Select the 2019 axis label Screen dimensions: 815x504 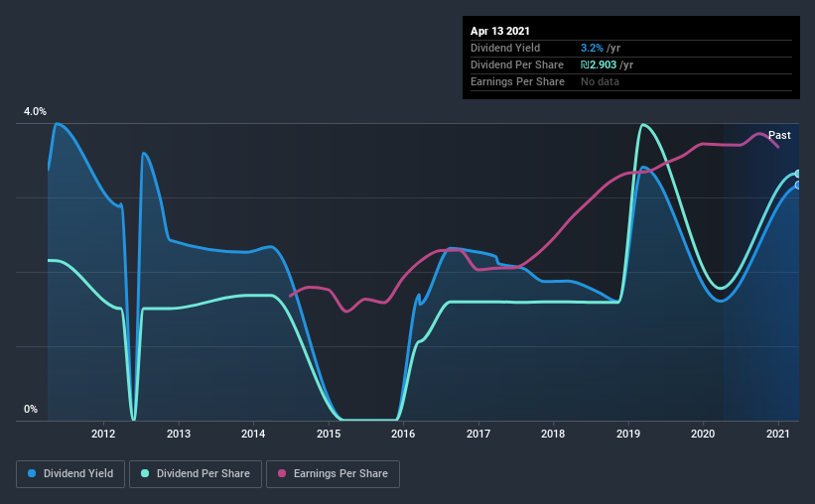pyautogui.click(x=628, y=434)
